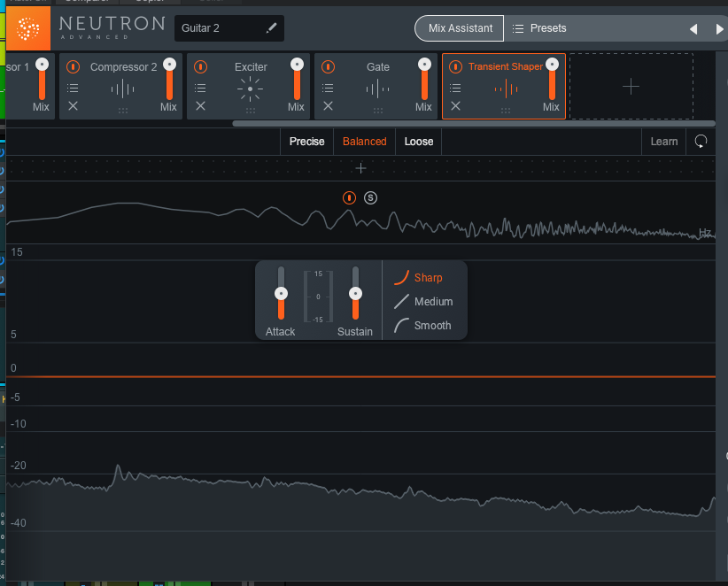Toggle Compressor 2 module power
This screenshot has width=728, height=586.
(73, 66)
